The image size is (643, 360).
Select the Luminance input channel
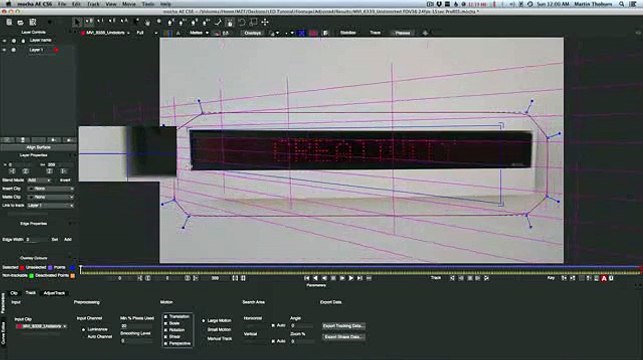point(83,329)
